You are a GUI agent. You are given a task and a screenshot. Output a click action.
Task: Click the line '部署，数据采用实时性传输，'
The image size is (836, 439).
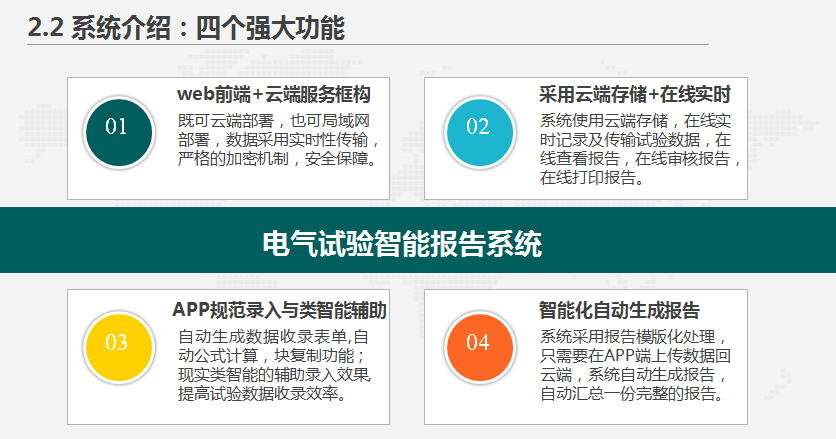(x=279, y=140)
